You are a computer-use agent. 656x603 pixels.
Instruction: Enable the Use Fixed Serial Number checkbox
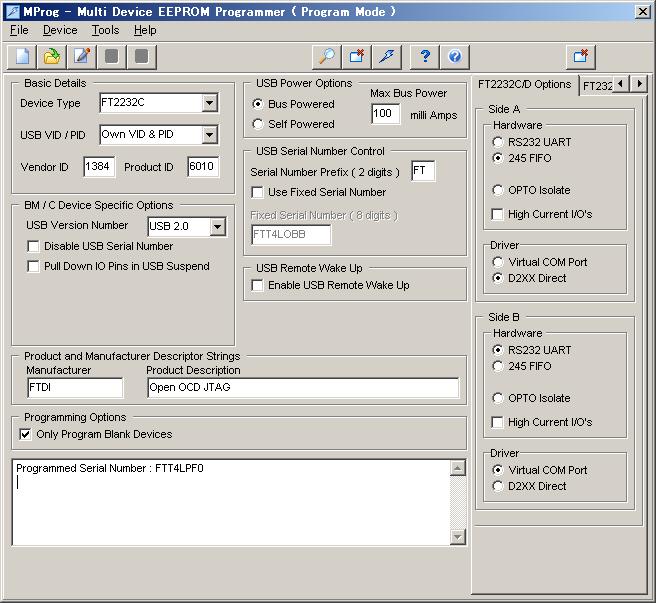click(x=258, y=192)
